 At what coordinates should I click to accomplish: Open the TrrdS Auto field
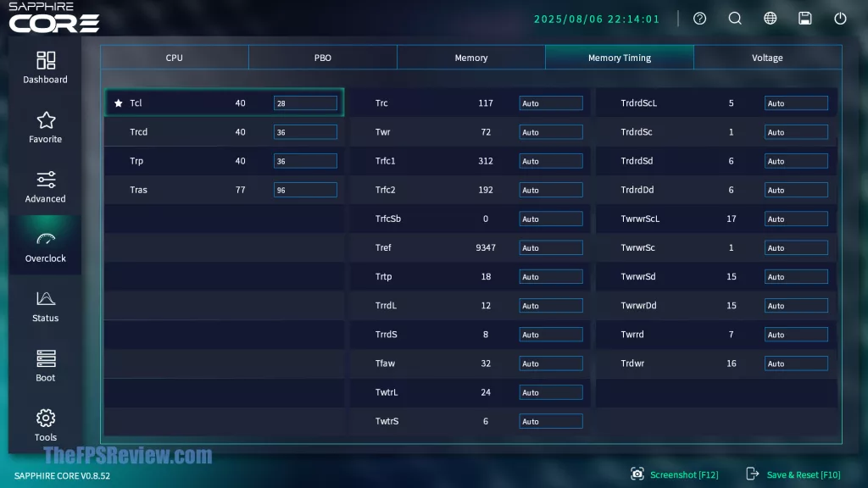[x=551, y=335]
